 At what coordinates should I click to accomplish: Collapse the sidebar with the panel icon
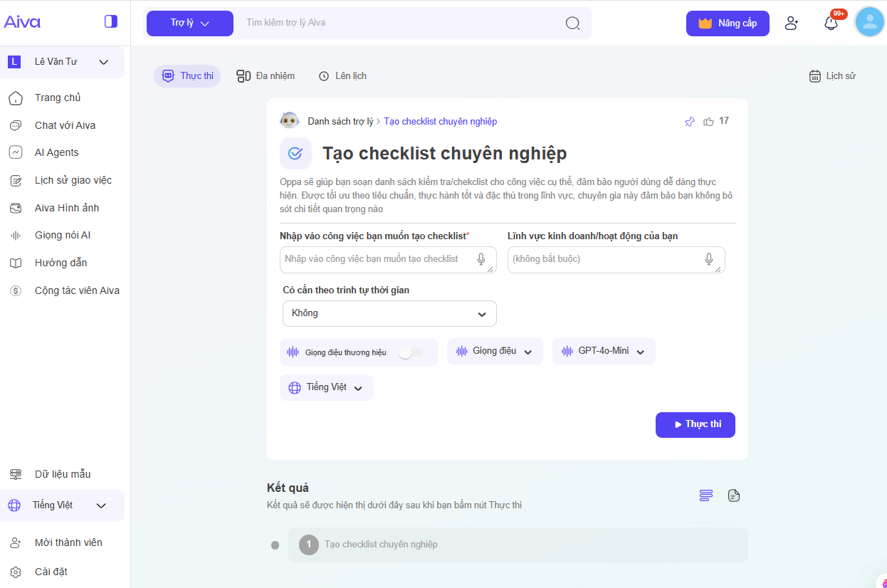110,21
